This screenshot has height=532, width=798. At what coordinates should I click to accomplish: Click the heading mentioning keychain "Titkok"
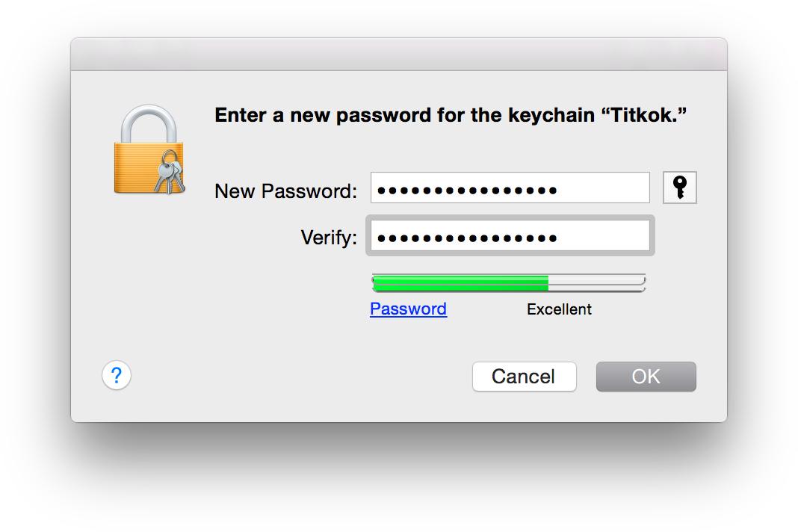click(451, 116)
